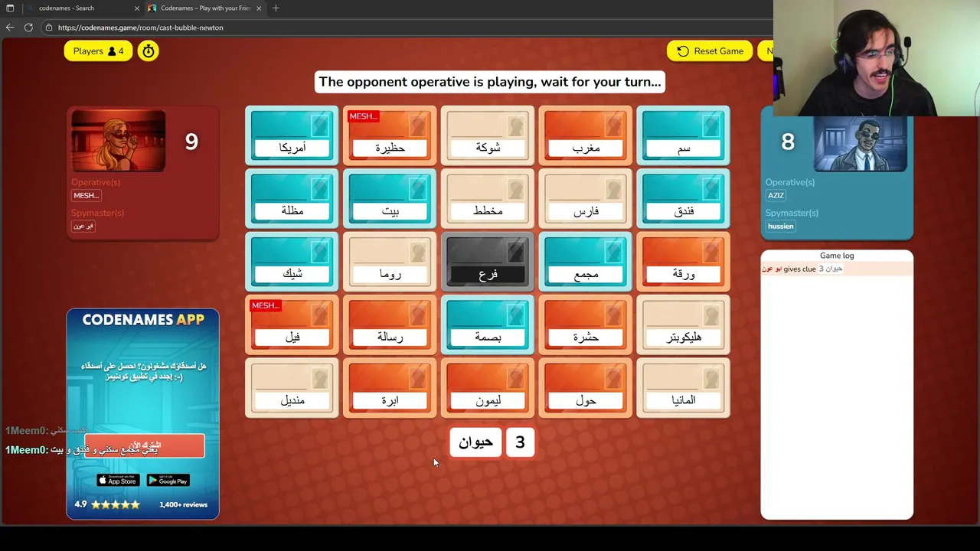Image resolution: width=980 pixels, height=551 pixels.
Task: Select the card المانيا
Action: click(x=684, y=389)
